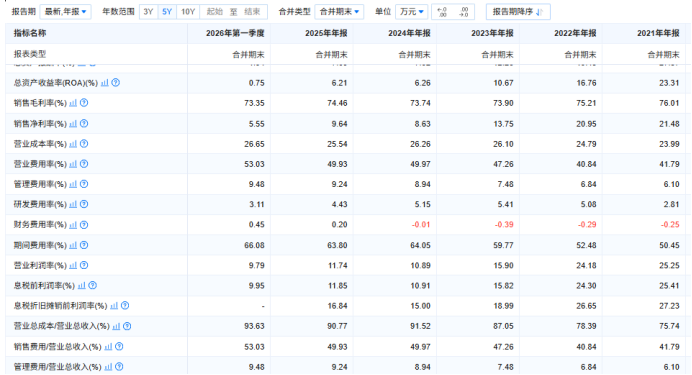
Task: Click help icon for 销售净利率(%)
Action: (84, 124)
